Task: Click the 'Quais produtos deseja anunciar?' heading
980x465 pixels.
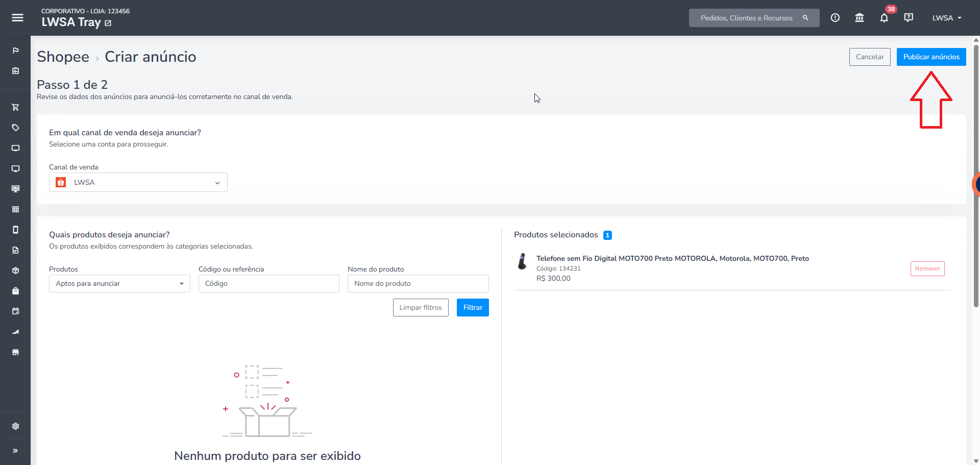Action: pos(109,235)
